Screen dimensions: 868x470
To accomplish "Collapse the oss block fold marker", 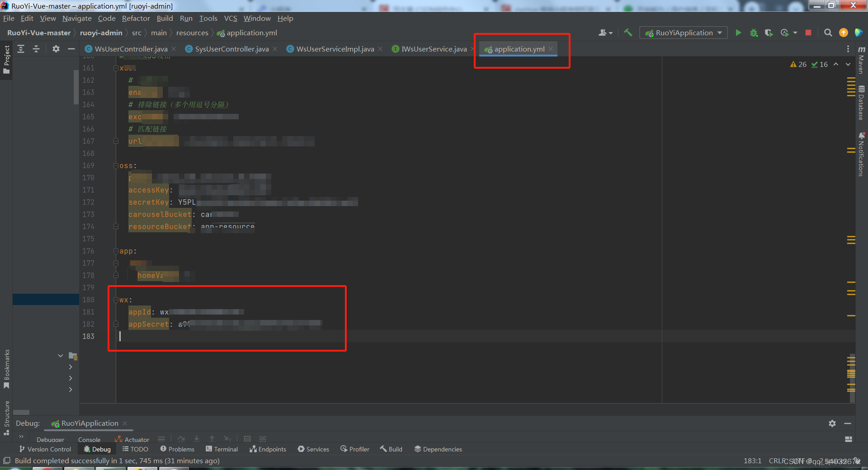I will pos(116,165).
